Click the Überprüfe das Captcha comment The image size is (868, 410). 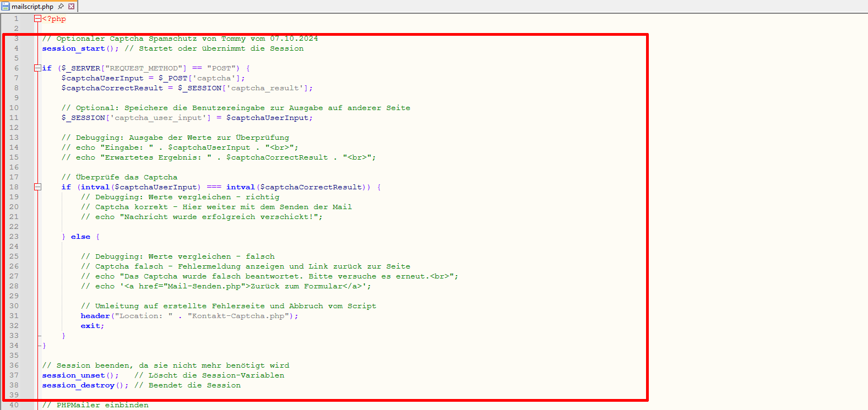click(120, 177)
